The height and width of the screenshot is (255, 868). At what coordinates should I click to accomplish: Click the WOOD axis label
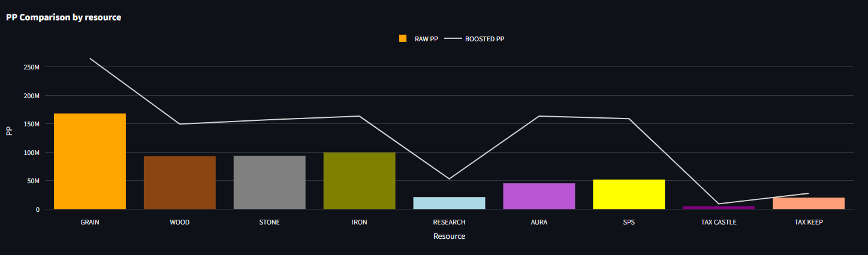pos(180,222)
